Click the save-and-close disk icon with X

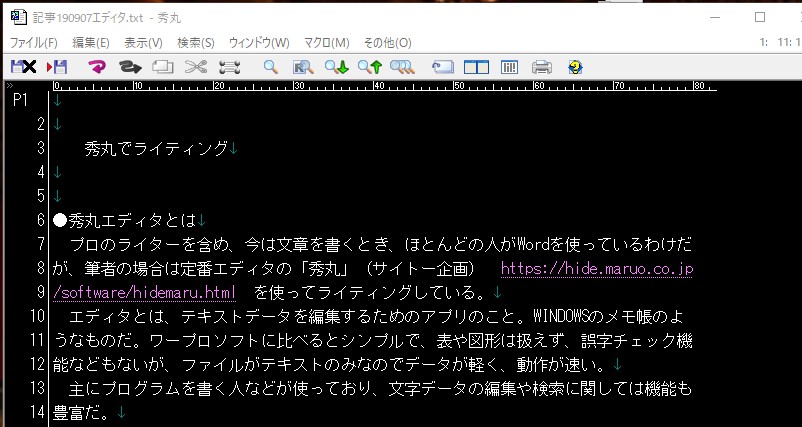click(23, 66)
